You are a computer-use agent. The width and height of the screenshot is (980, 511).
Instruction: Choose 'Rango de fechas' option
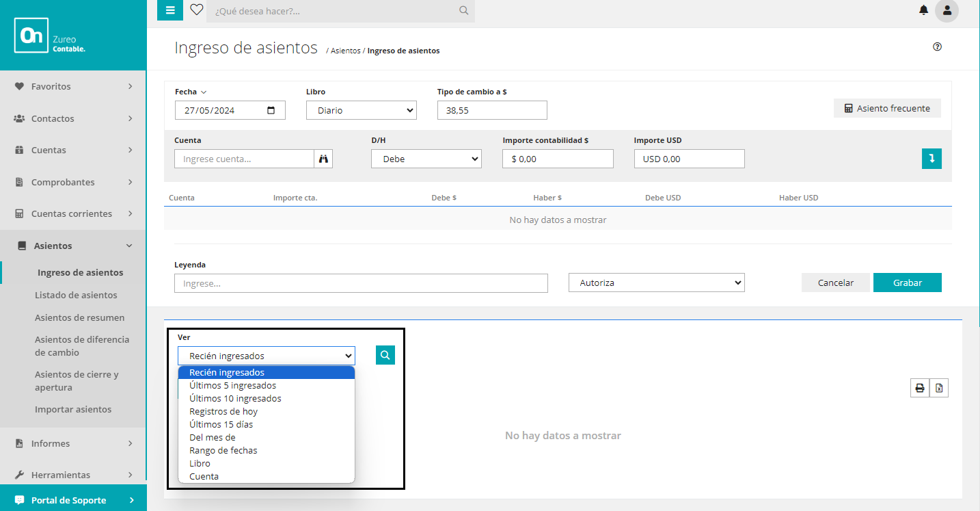(223, 450)
